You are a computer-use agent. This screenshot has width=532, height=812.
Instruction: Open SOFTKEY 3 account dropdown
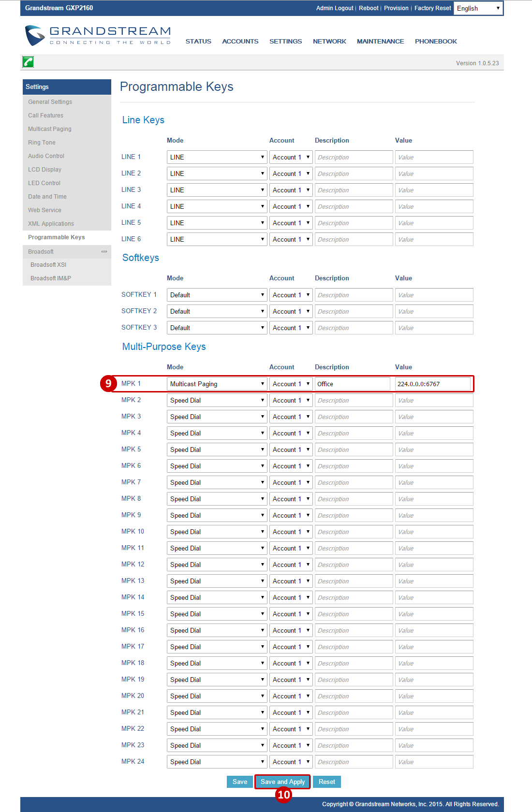pos(291,328)
